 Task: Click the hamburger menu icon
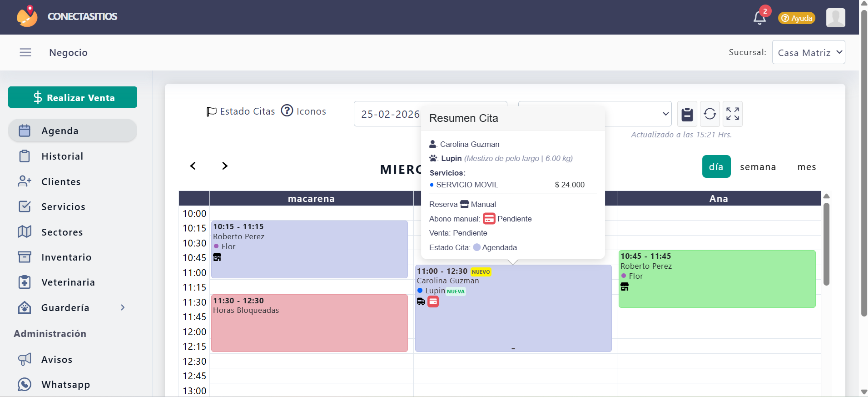(x=25, y=53)
